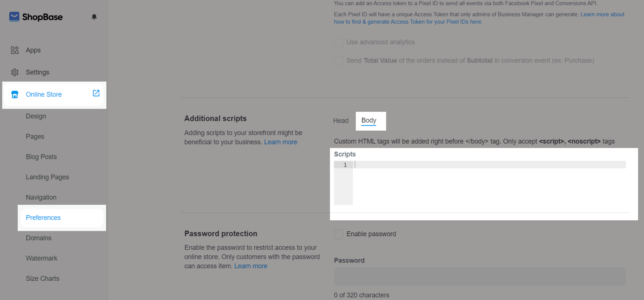
Task: Enable Use advanced analytics checkbox
Action: coord(339,42)
